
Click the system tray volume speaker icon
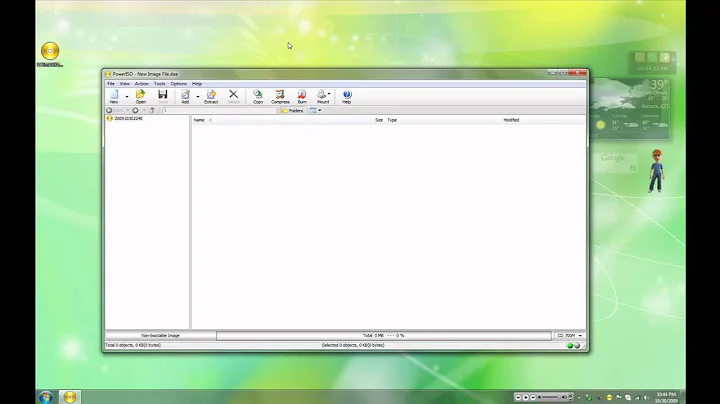[x=646, y=398]
